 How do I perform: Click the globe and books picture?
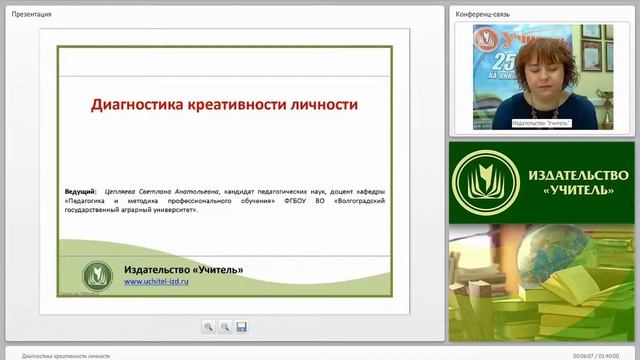[x=542, y=282]
